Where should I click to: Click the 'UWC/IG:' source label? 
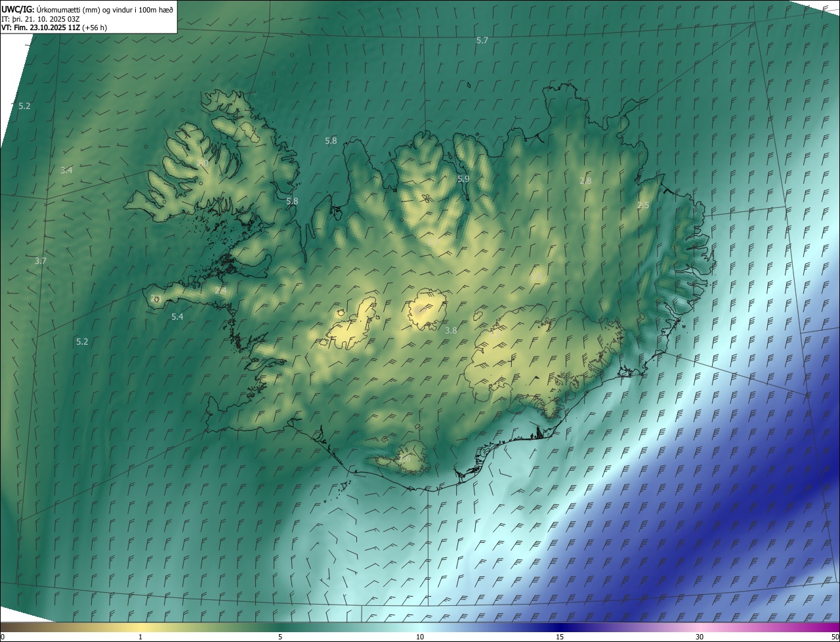tap(18, 9)
